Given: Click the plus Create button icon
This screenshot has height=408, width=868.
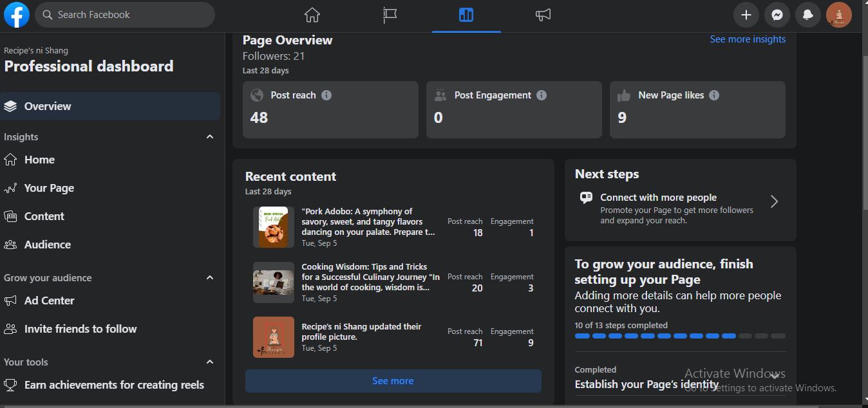Looking at the screenshot, I should tap(746, 15).
